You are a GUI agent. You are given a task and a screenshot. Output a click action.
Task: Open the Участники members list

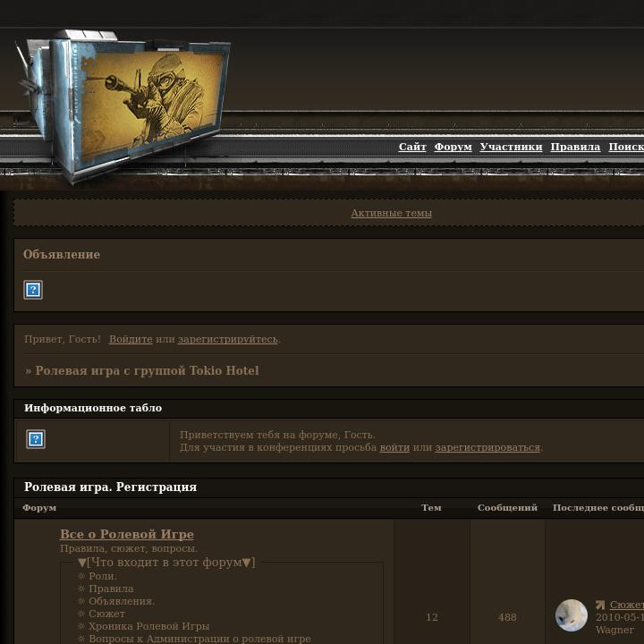click(511, 147)
